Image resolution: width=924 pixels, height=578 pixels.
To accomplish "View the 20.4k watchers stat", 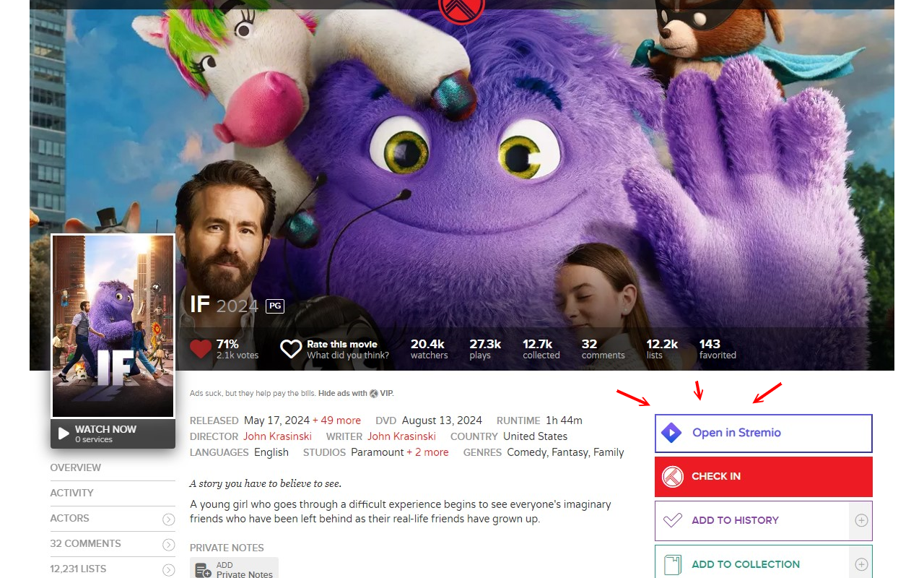I will click(x=429, y=349).
